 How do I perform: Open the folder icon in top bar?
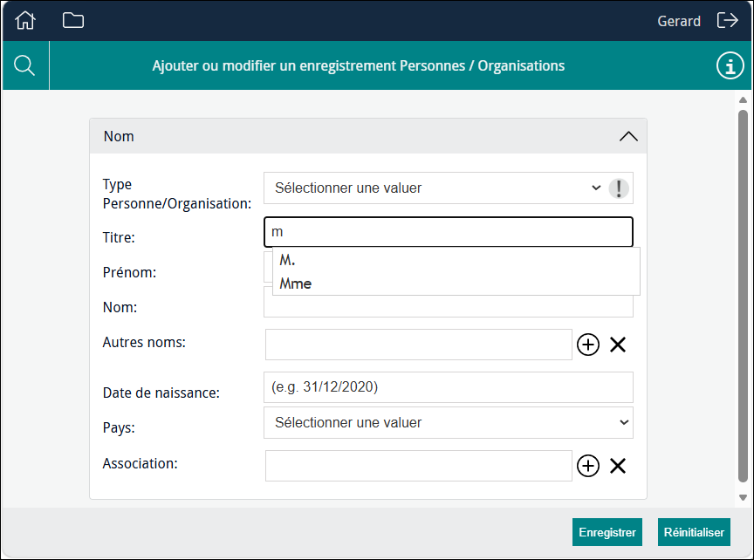coord(73,20)
